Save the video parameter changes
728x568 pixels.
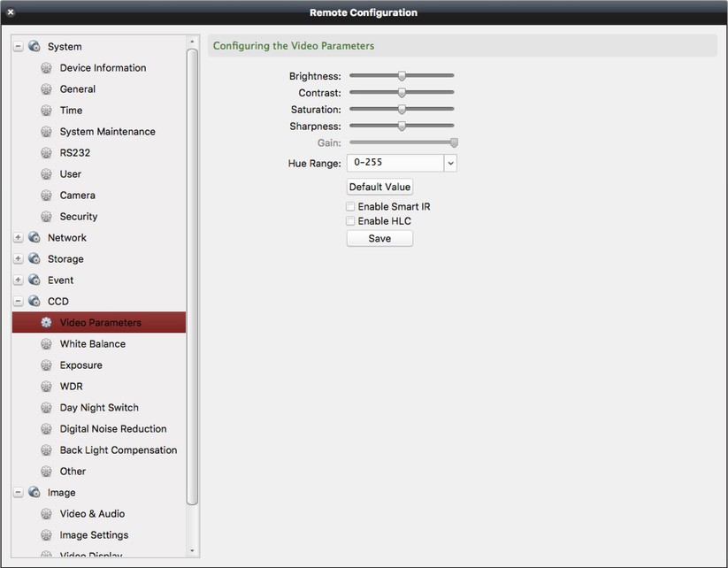pos(379,238)
